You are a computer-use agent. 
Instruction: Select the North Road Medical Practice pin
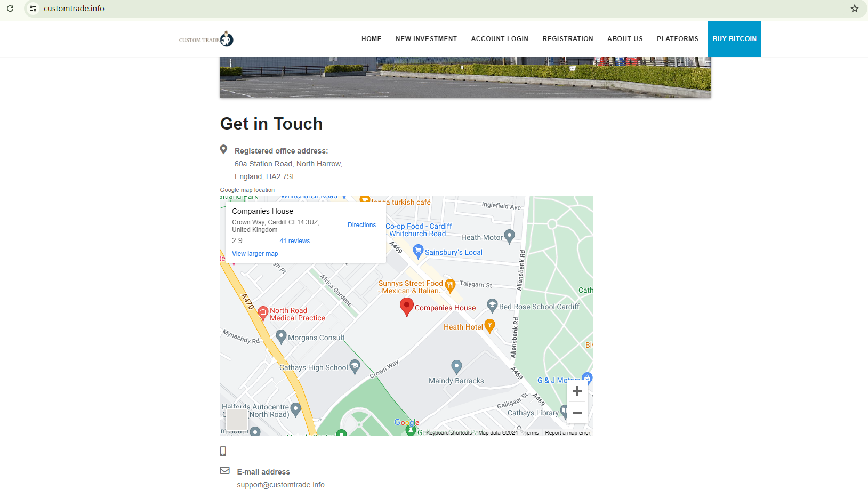coord(263,313)
